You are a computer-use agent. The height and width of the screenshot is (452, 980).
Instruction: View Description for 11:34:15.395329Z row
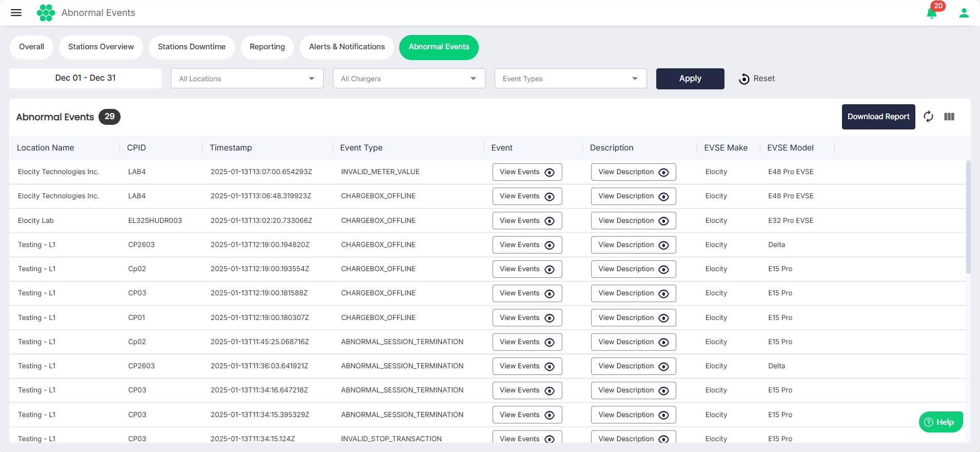tap(633, 415)
